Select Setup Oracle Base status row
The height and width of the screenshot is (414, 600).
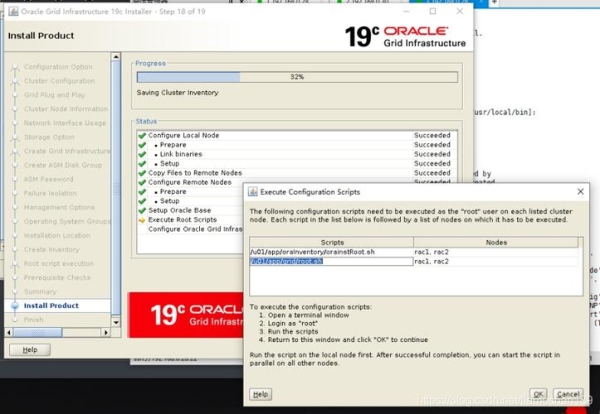click(x=190, y=210)
